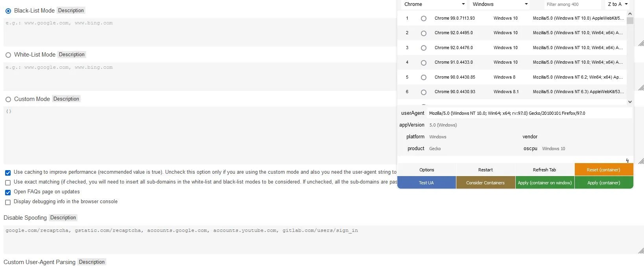Click the appVersion field
This screenshot has height=270, width=644.
(530, 125)
